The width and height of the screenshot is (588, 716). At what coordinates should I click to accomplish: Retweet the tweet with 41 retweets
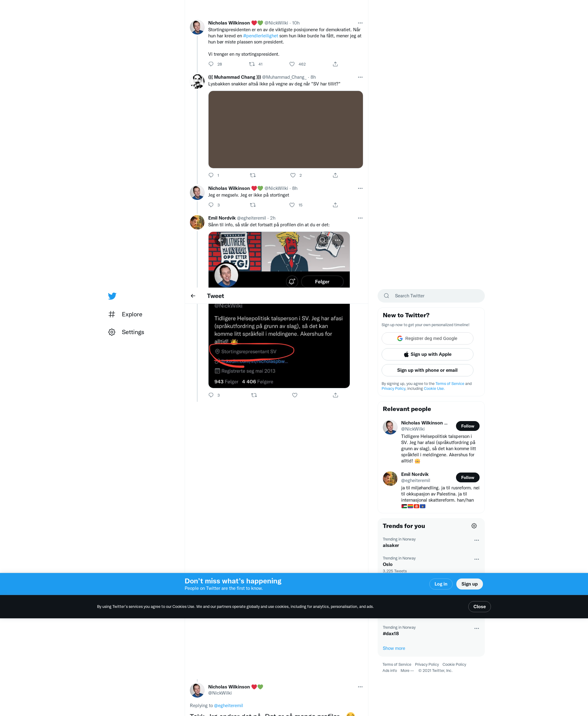(252, 64)
